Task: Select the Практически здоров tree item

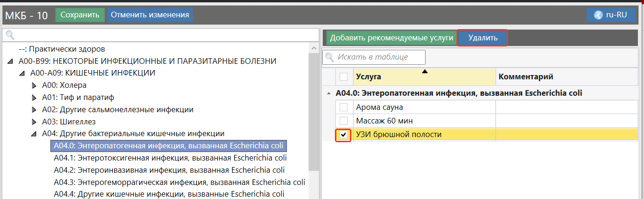Action: tap(62, 49)
